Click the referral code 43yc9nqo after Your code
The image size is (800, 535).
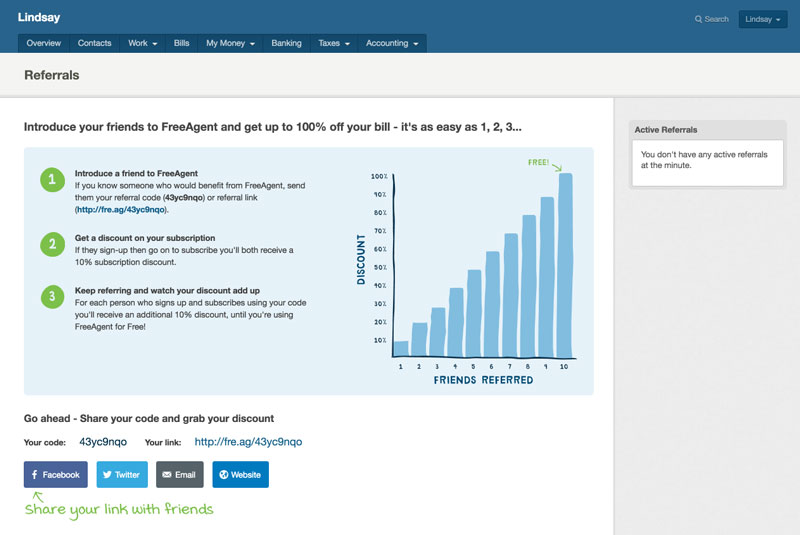click(103, 442)
